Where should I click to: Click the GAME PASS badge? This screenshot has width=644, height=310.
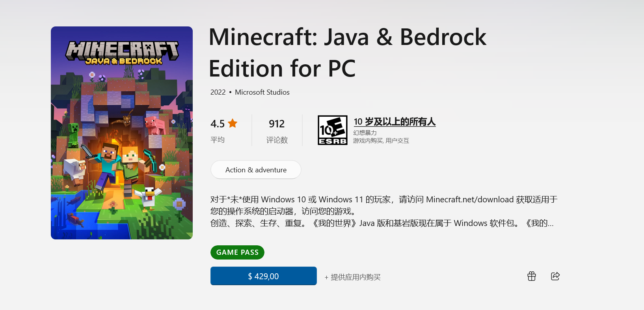(x=237, y=252)
